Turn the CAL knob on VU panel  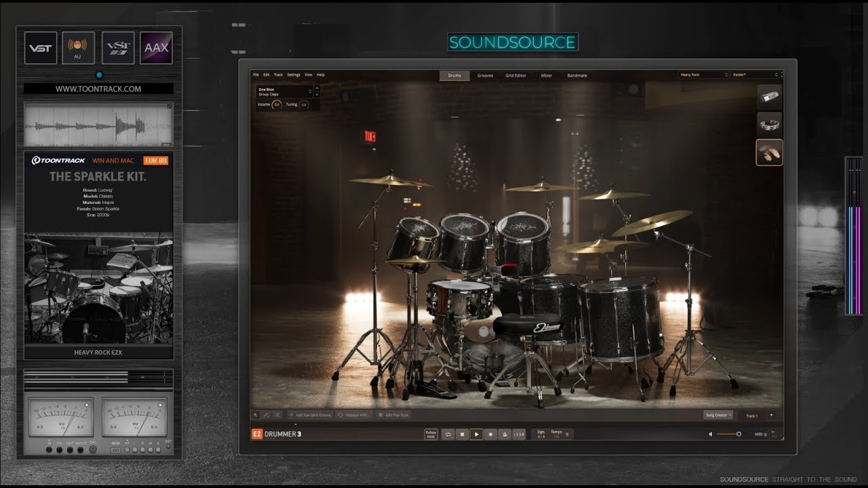(x=93, y=449)
